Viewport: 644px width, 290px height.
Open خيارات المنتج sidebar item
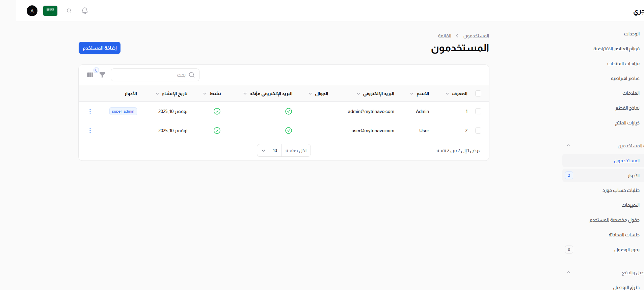click(603, 123)
